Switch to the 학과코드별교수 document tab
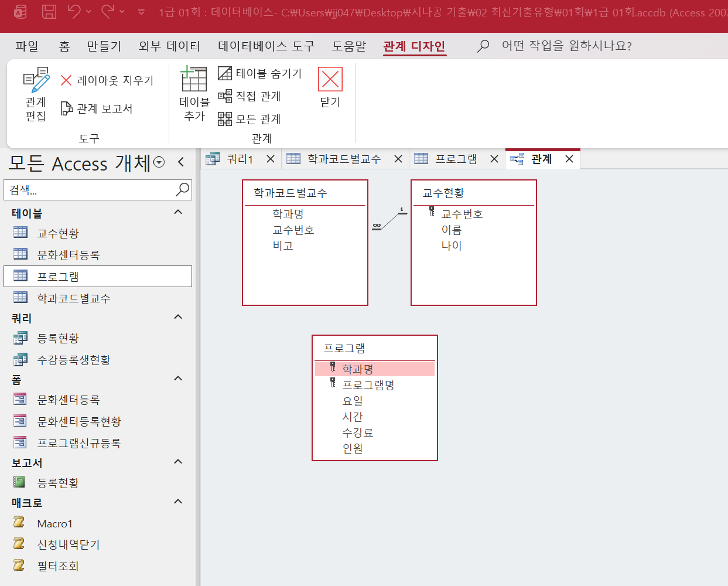 click(x=344, y=159)
